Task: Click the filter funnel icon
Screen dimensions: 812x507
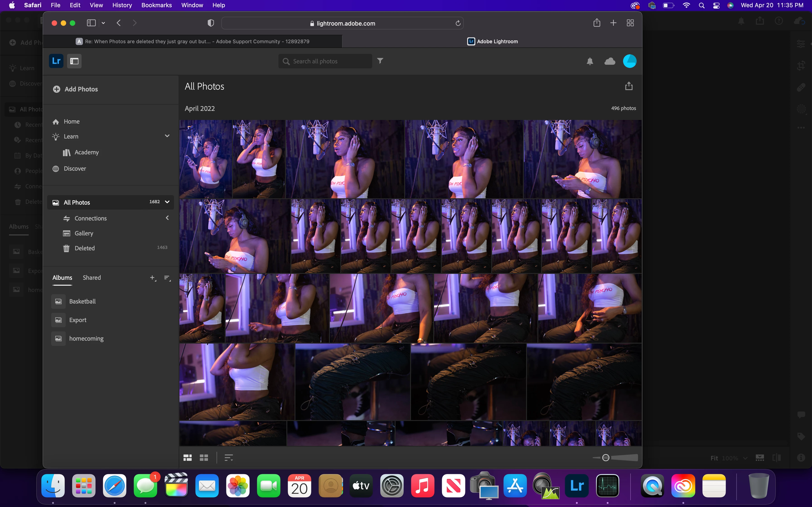Action: pos(380,61)
